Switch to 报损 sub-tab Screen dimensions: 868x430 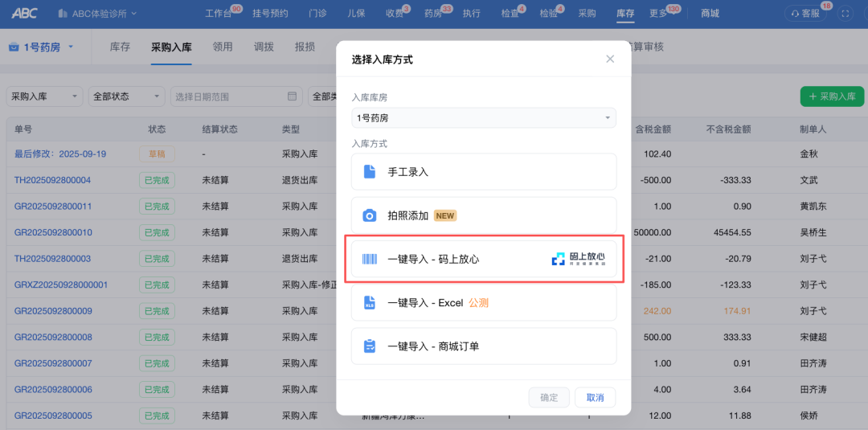pyautogui.click(x=305, y=47)
